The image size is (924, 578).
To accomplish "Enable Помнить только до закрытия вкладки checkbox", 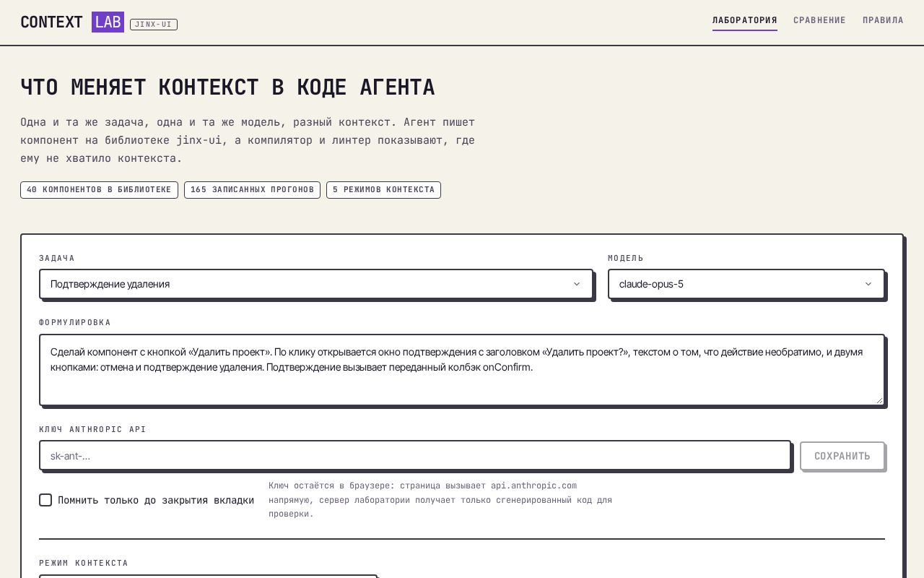I will point(45,500).
